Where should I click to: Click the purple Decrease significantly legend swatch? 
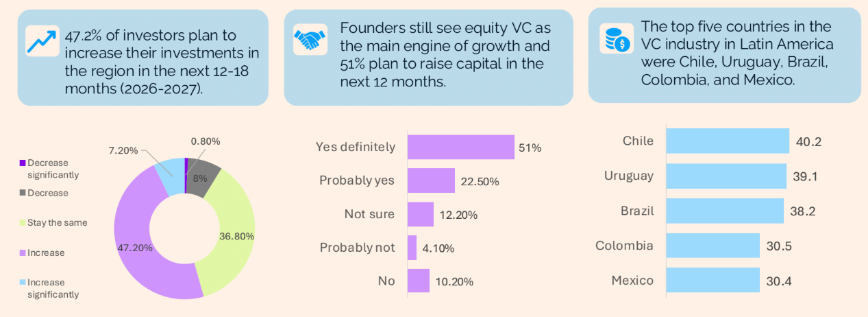pos(23,163)
